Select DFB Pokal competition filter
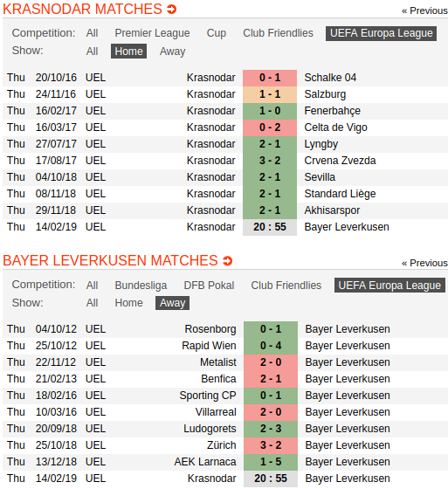448x489 pixels. [209, 286]
